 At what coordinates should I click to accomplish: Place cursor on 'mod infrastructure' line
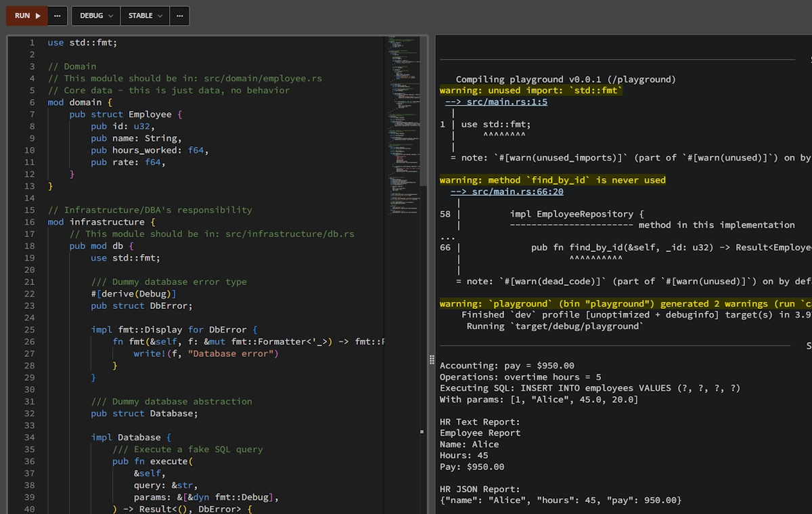(x=101, y=222)
